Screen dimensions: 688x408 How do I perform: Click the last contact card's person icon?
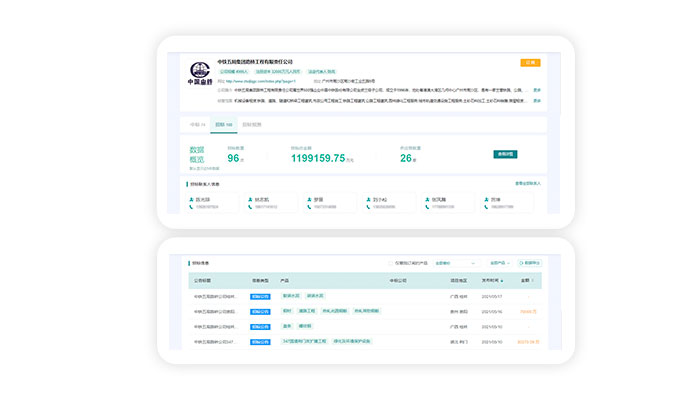tap(486, 200)
